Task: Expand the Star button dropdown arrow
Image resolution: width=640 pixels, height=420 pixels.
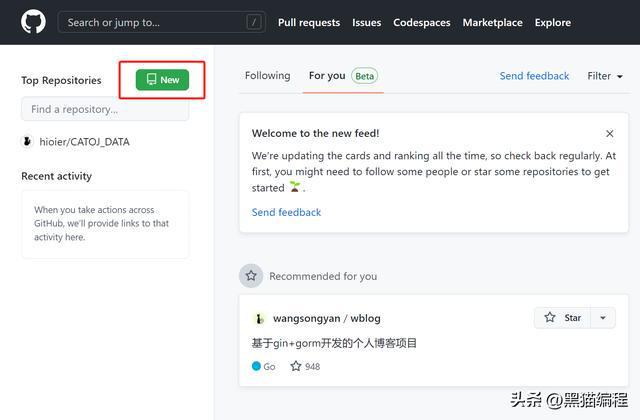Action: coord(602,318)
